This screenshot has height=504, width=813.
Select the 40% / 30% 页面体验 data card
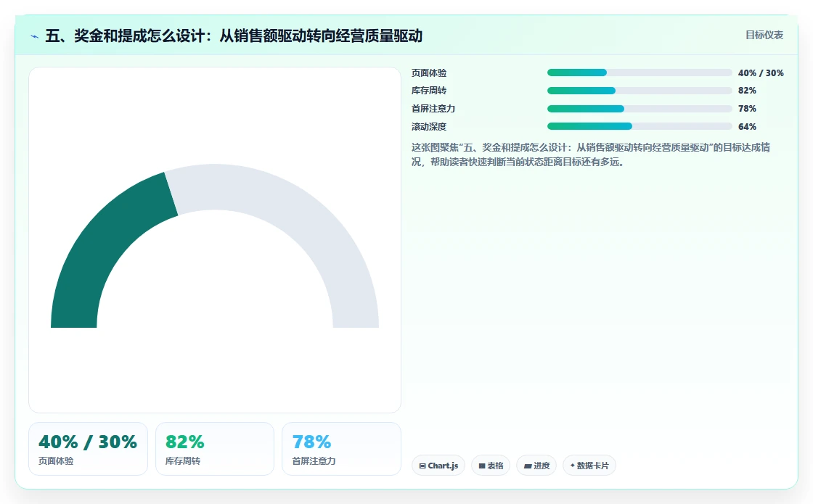(x=88, y=449)
